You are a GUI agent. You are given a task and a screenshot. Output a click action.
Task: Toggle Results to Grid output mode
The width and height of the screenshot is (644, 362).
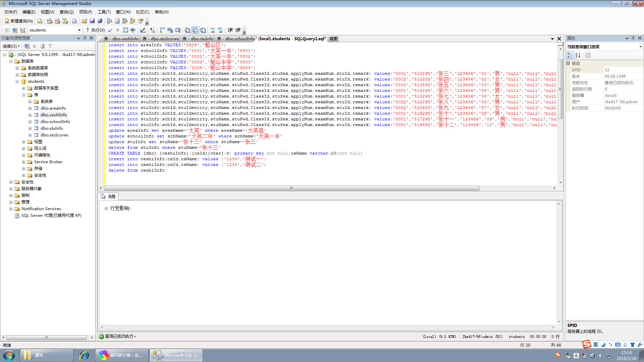[x=195, y=30]
